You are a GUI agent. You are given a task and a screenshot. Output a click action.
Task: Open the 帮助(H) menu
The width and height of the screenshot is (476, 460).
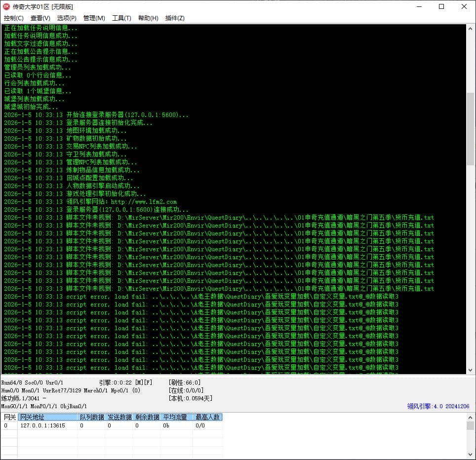point(148,18)
